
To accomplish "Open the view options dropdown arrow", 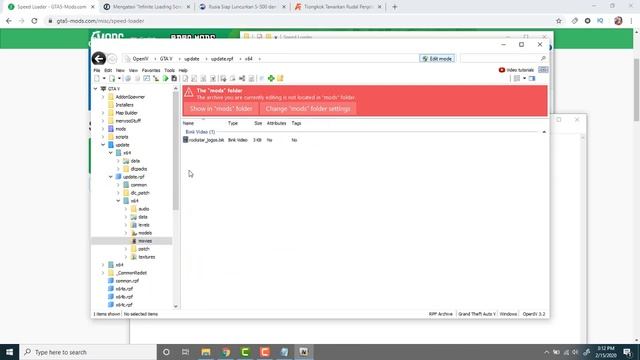I will [x=524, y=78].
